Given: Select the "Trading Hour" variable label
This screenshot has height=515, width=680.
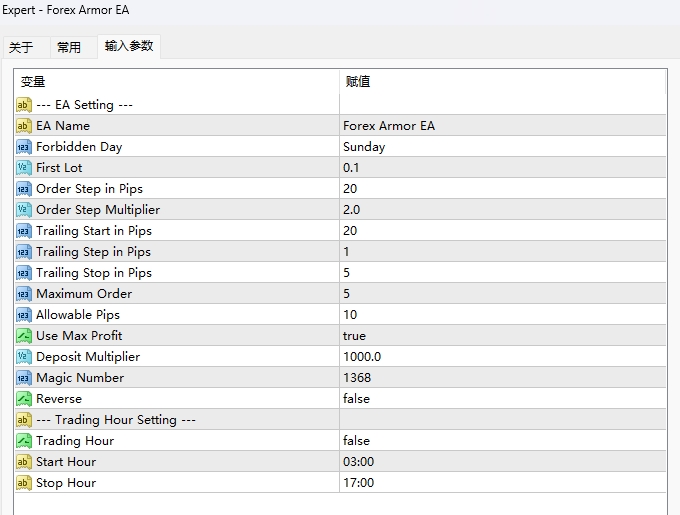Looking at the screenshot, I should pos(75,441).
